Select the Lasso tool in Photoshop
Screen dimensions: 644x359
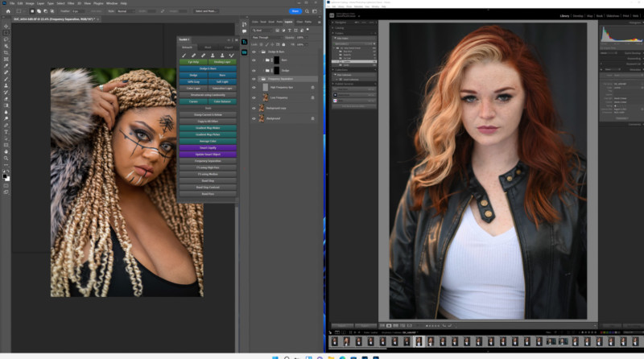point(6,39)
